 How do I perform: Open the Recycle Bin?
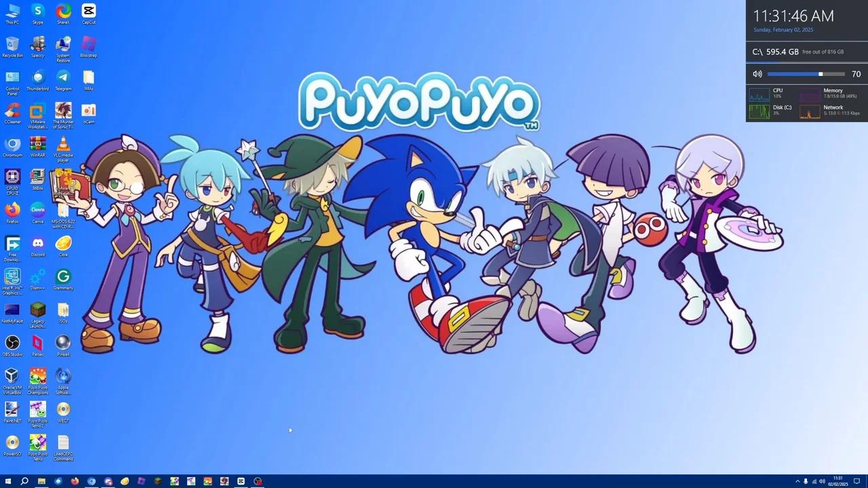point(12,45)
